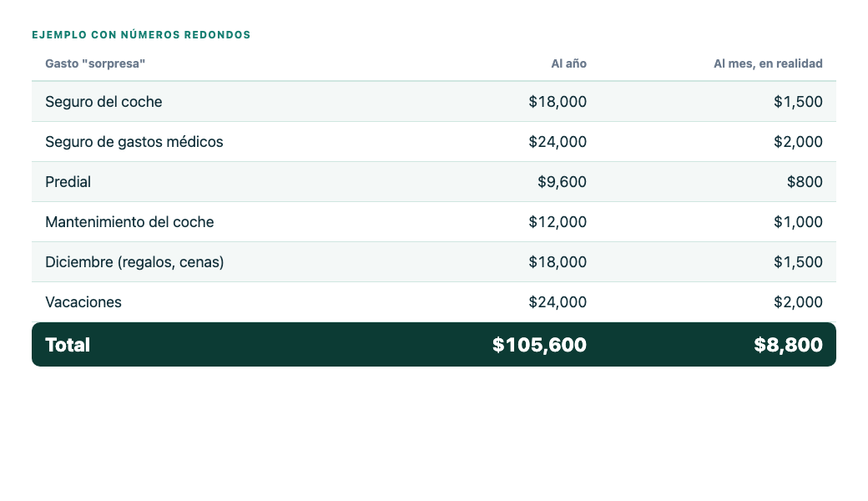Click the 'Al año' column header
The height and width of the screenshot is (501, 868).
click(568, 63)
